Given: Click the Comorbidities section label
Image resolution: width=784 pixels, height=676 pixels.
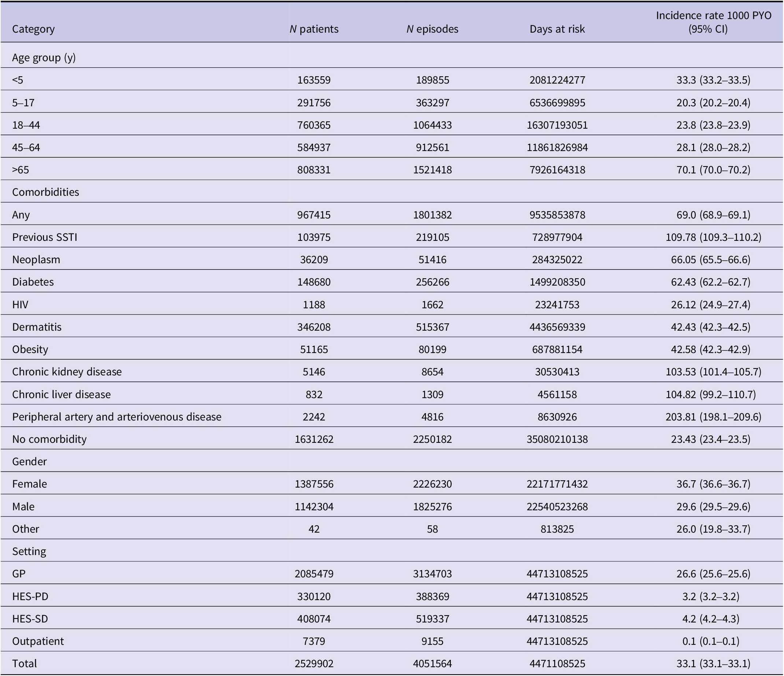Looking at the screenshot, I should click(x=45, y=192).
